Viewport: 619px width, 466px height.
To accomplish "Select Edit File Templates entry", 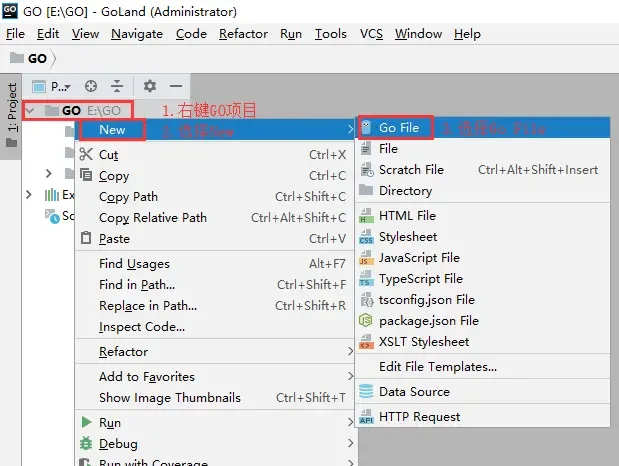I will click(483, 366).
